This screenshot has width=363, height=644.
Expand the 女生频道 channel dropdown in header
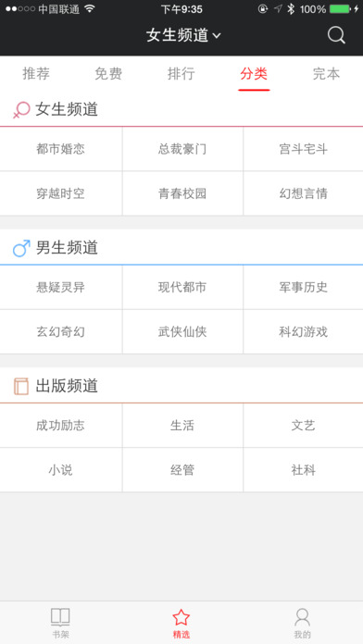coord(183,35)
